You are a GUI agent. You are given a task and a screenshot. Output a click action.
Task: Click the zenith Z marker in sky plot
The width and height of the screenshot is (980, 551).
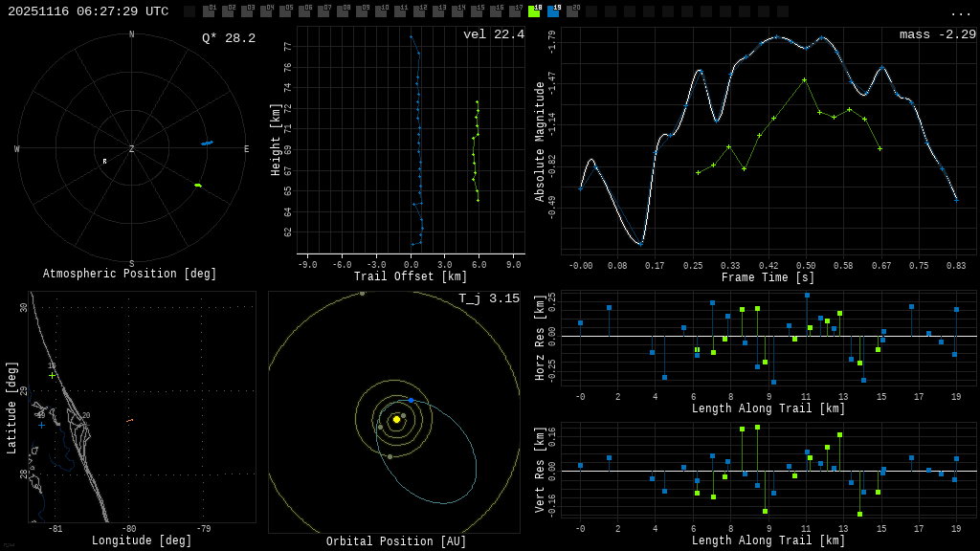132,149
